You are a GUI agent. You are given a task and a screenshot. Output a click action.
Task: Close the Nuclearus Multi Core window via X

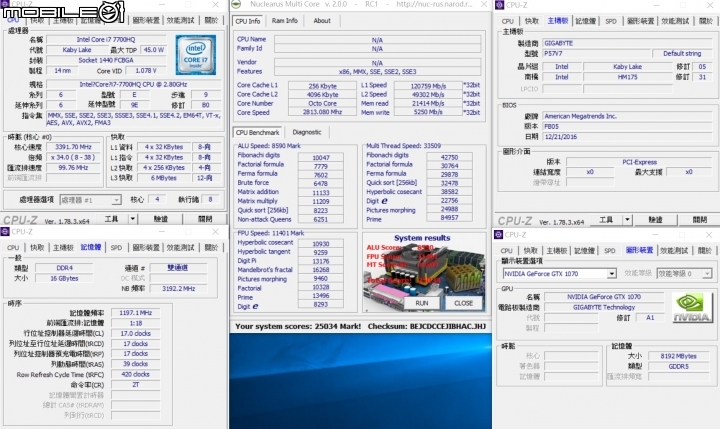[484, 4]
